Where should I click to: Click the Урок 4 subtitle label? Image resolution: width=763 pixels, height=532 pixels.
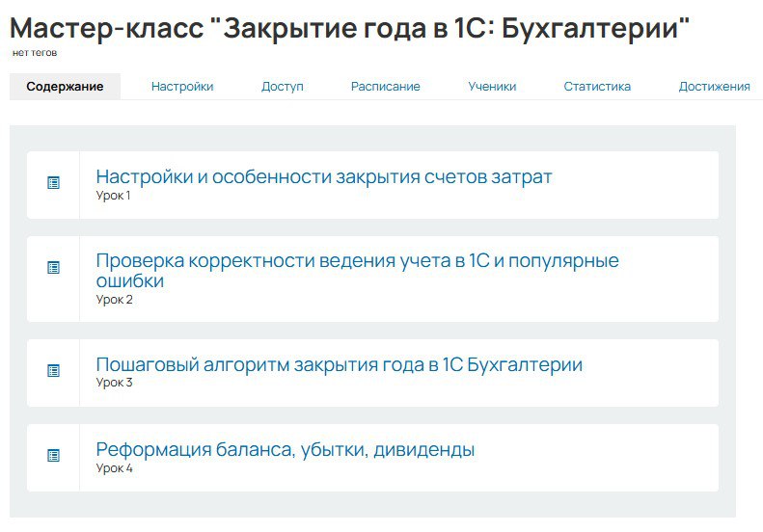click(x=114, y=468)
